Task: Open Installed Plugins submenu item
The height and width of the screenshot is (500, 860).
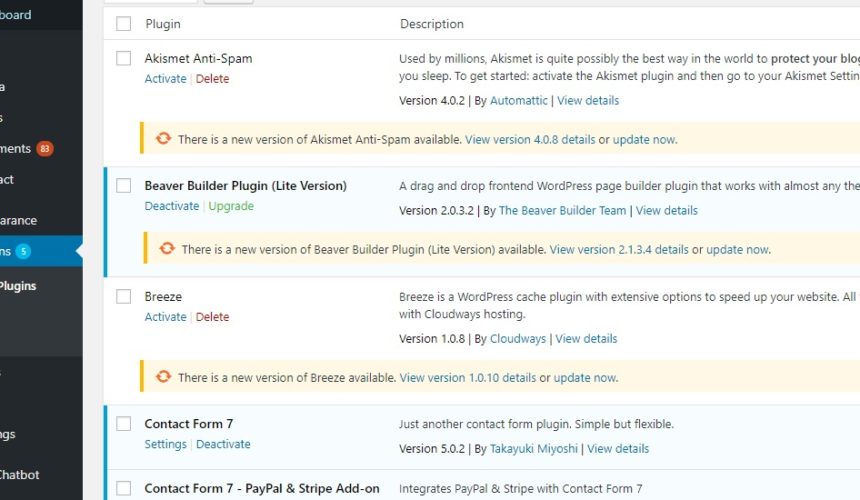Action: 18,286
